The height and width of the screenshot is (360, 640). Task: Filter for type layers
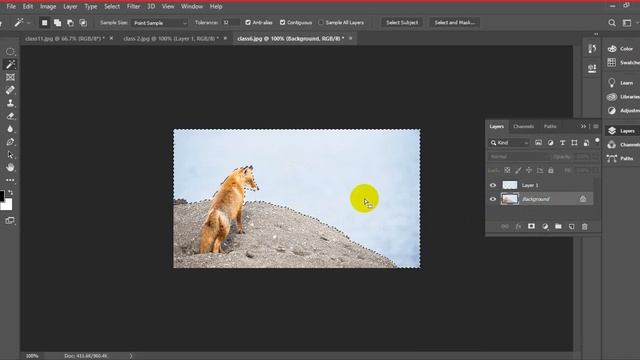562,142
